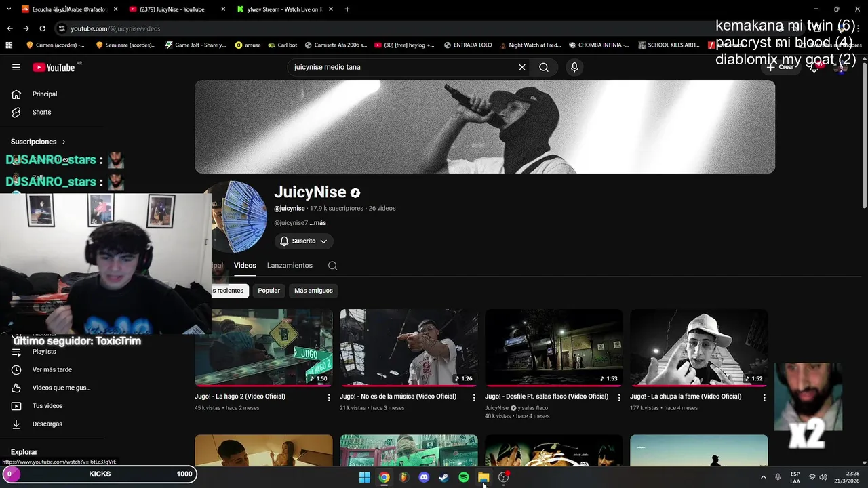Open the Chrome apps grid in bookmarks bar
The image size is (868, 488).
[9, 45]
